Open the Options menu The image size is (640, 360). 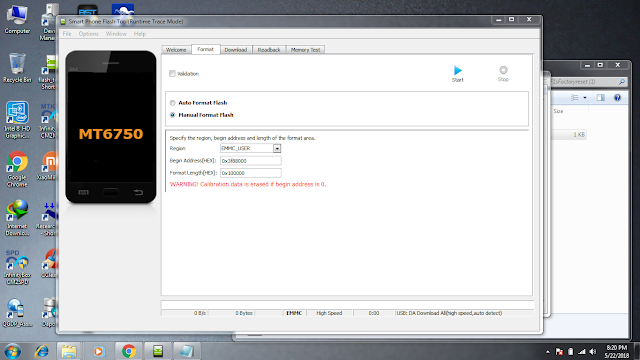[x=89, y=34]
